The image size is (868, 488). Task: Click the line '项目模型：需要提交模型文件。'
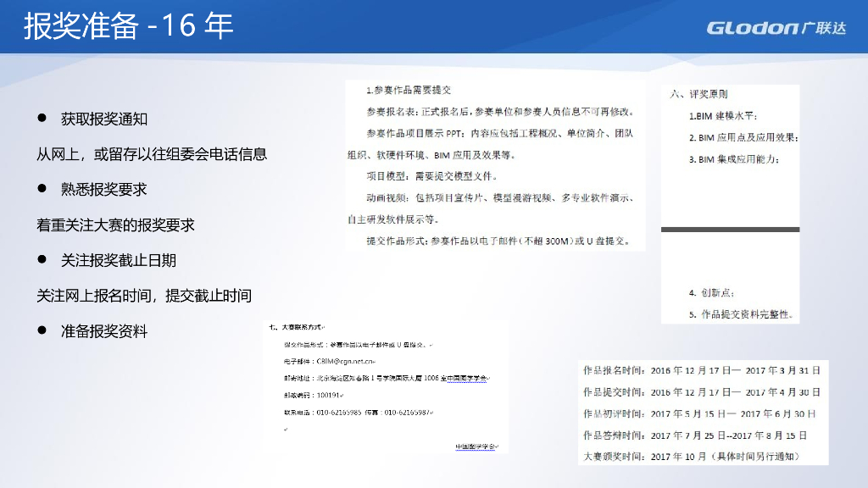tap(431, 176)
